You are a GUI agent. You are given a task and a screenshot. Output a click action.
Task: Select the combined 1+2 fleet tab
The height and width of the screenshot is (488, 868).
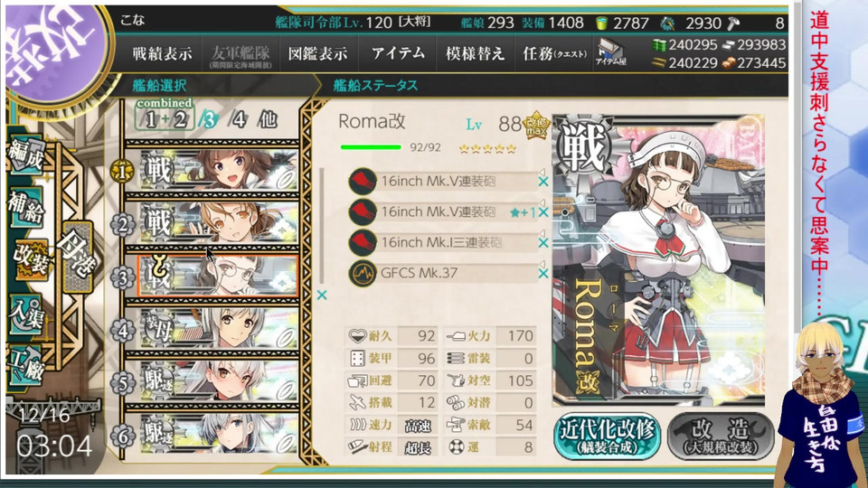point(165,115)
